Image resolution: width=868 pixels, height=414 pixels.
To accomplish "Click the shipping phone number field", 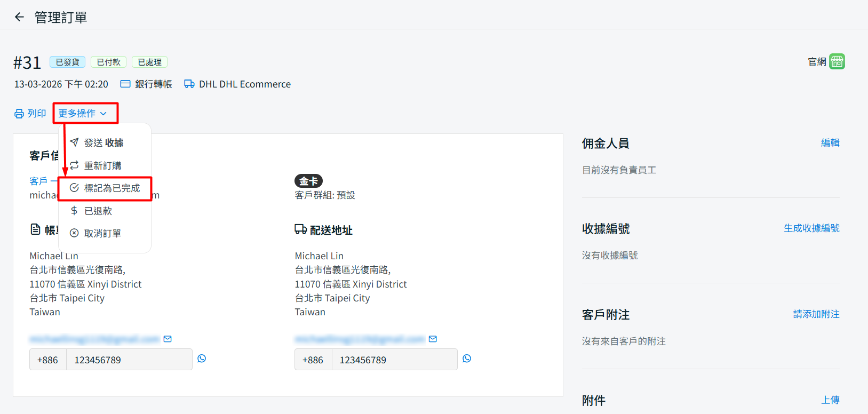I will point(394,360).
